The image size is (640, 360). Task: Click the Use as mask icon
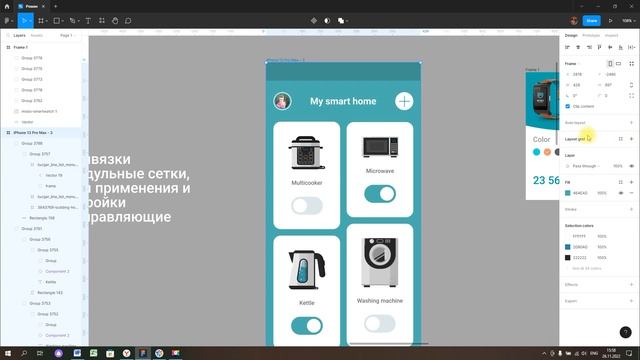[x=327, y=20]
